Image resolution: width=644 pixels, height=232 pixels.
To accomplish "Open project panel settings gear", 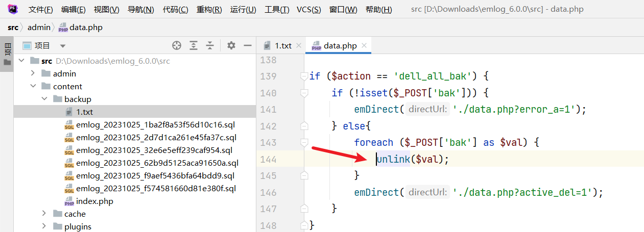I will (x=231, y=45).
